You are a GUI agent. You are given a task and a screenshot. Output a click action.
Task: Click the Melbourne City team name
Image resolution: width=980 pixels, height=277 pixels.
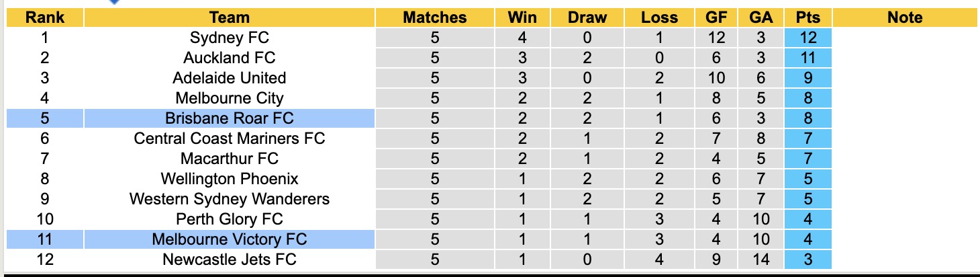(x=229, y=98)
